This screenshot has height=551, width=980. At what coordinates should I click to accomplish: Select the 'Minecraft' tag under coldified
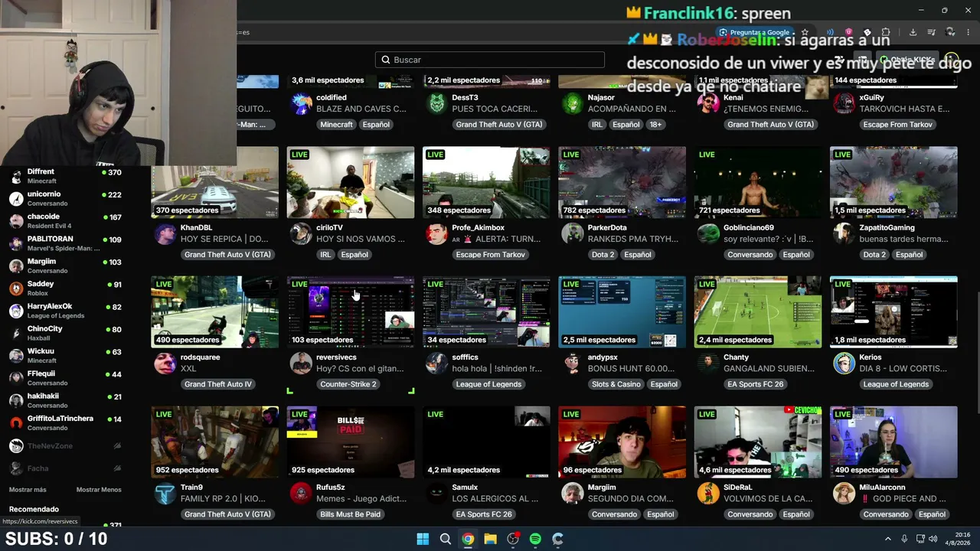[337, 125]
